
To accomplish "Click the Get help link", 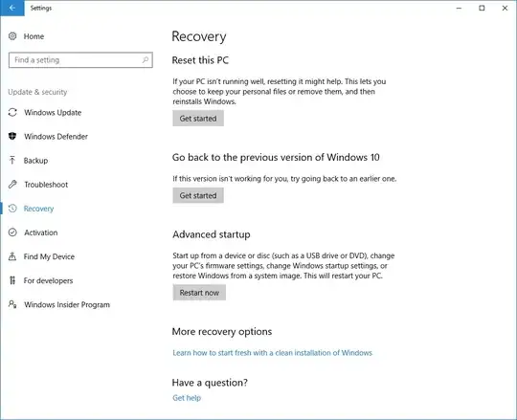I will [187, 398].
